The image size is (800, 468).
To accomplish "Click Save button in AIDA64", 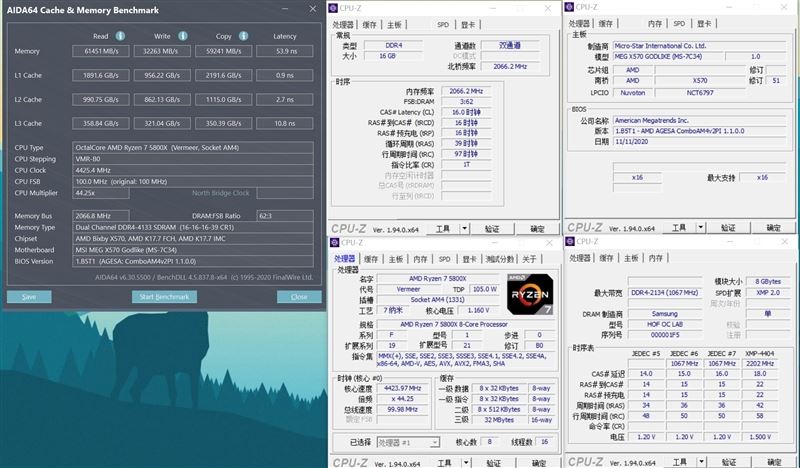I will (x=29, y=297).
